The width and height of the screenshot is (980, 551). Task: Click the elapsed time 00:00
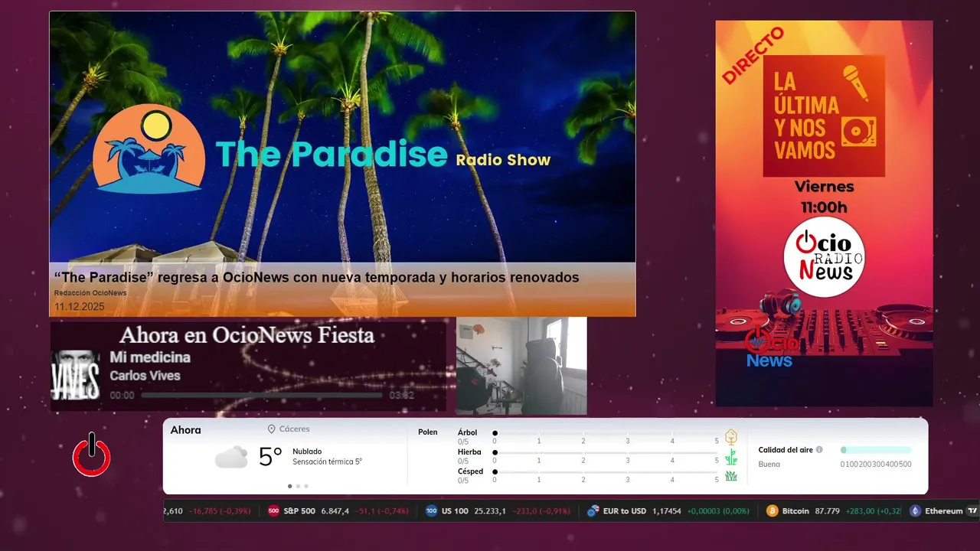coord(122,396)
